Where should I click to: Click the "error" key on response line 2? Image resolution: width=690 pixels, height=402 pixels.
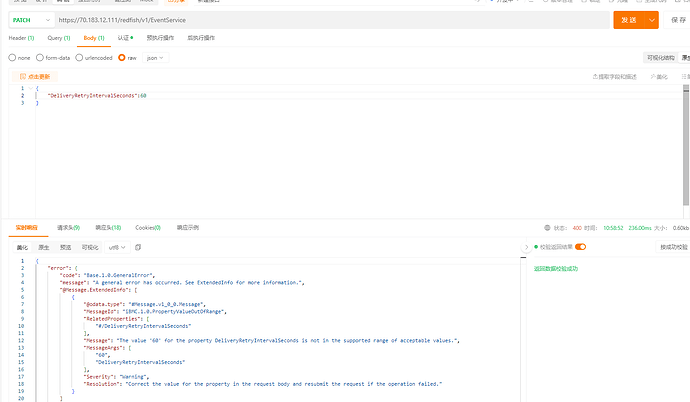[x=59, y=268]
